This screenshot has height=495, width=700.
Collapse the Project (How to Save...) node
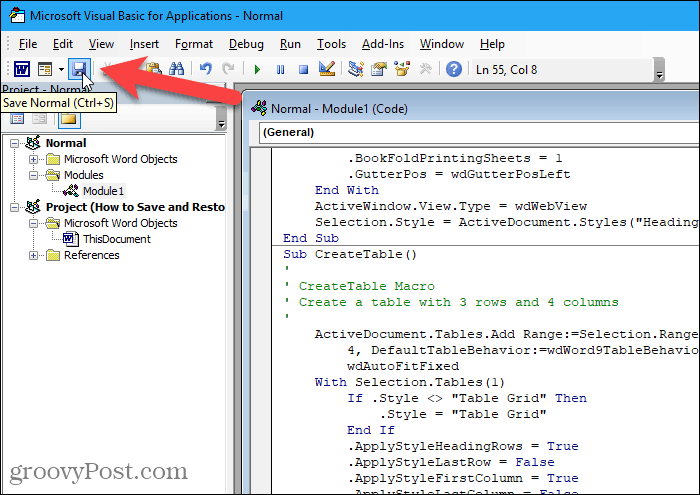click(15, 208)
